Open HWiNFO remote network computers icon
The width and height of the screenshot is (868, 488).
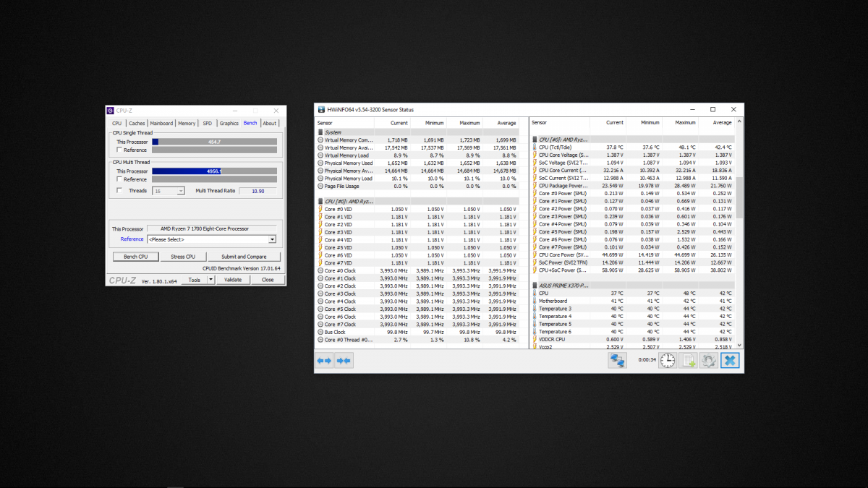click(617, 360)
